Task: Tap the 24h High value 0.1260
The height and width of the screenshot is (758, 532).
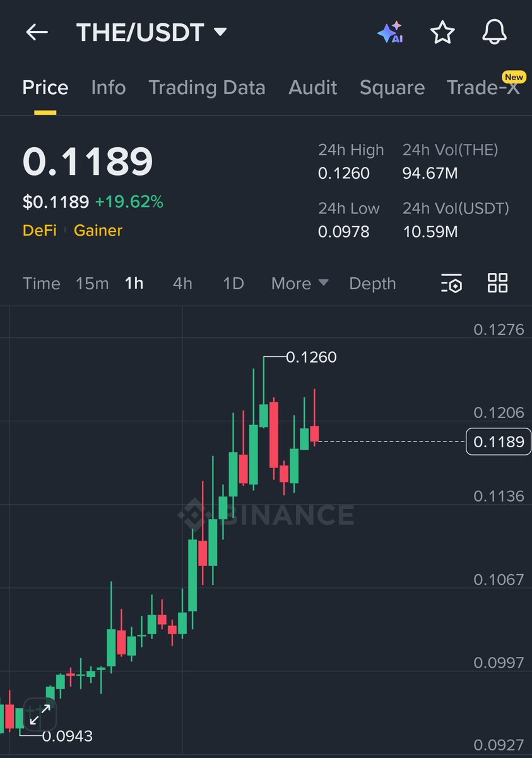Action: (344, 174)
